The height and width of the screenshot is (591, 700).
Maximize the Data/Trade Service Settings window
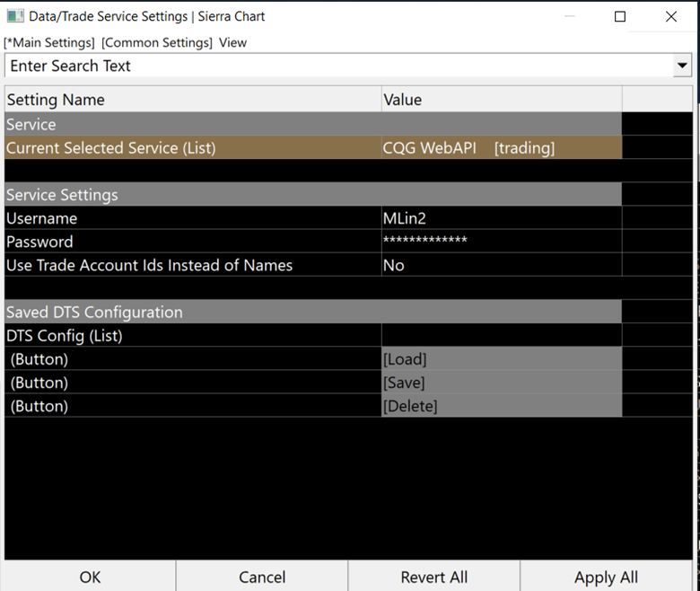(620, 16)
